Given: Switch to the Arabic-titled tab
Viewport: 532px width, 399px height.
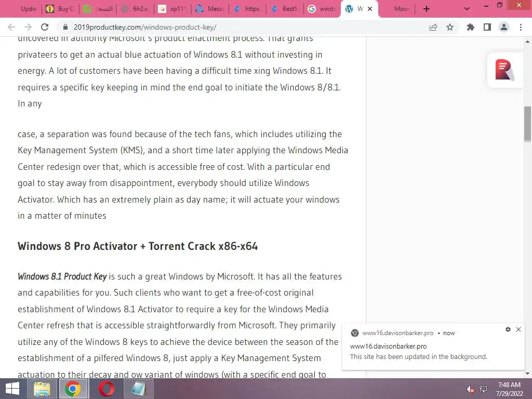Looking at the screenshot, I should click(98, 9).
